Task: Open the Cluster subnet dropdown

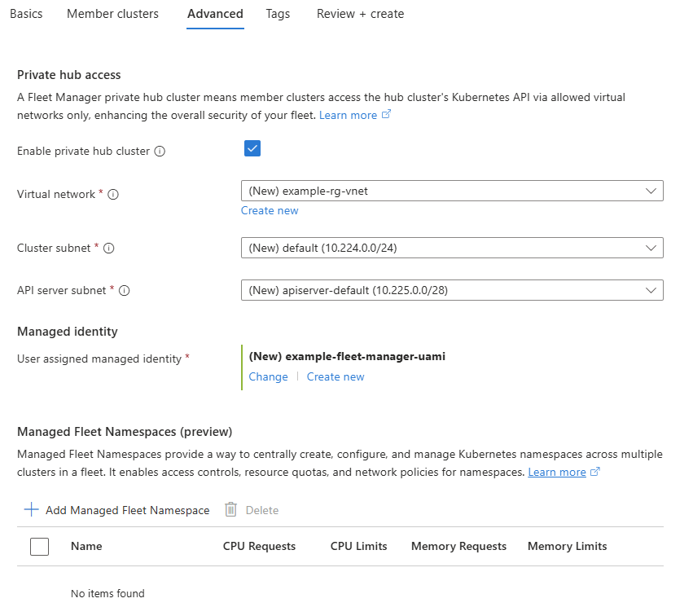Action: [452, 248]
